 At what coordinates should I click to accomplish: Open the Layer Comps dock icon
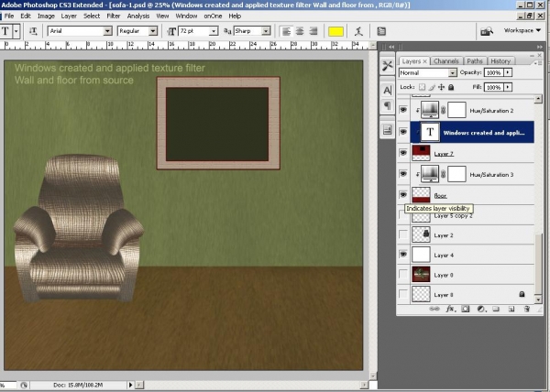(387, 130)
